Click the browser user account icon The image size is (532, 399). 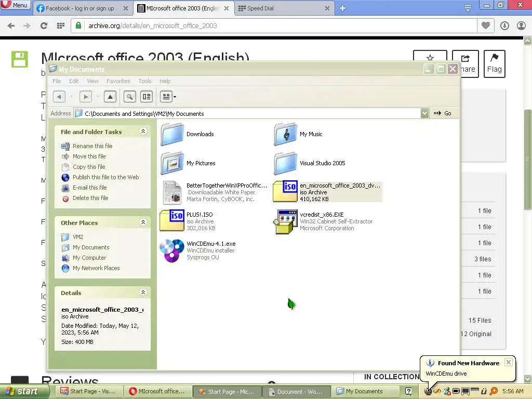(x=521, y=25)
